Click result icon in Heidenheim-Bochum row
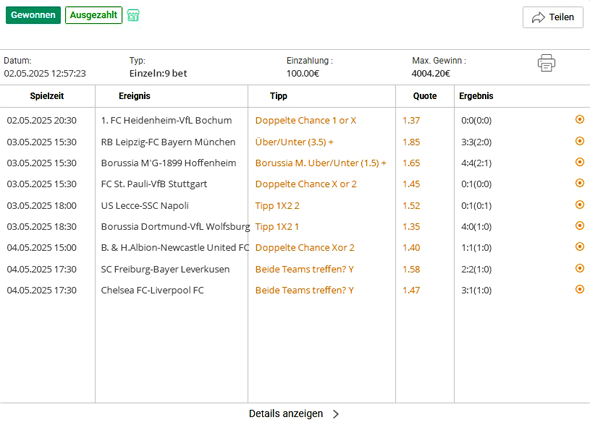Screen dimensions: 590x425 coord(579,119)
